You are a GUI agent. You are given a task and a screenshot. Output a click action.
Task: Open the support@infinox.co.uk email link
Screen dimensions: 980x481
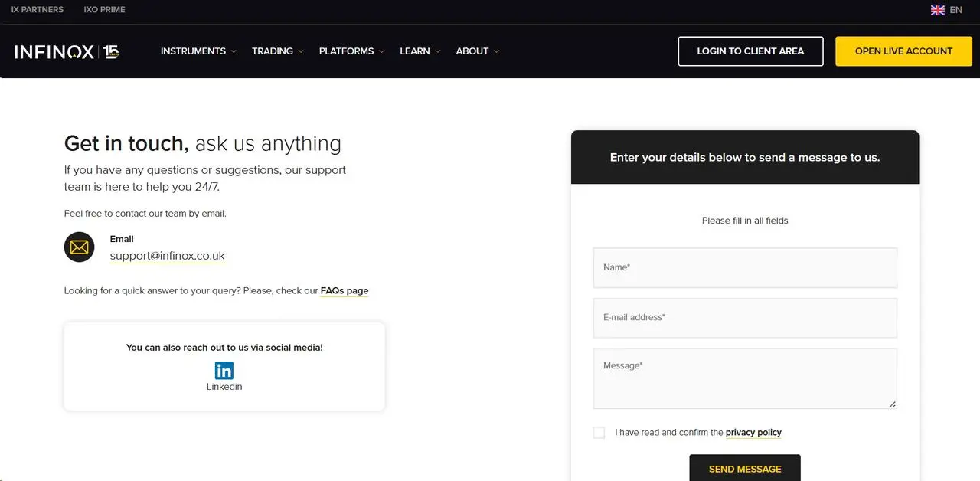pos(167,256)
